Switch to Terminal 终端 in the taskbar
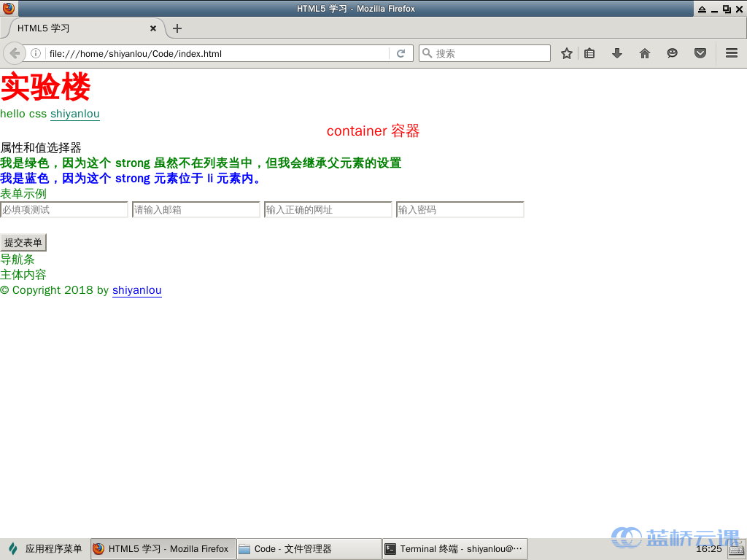 coord(454,549)
